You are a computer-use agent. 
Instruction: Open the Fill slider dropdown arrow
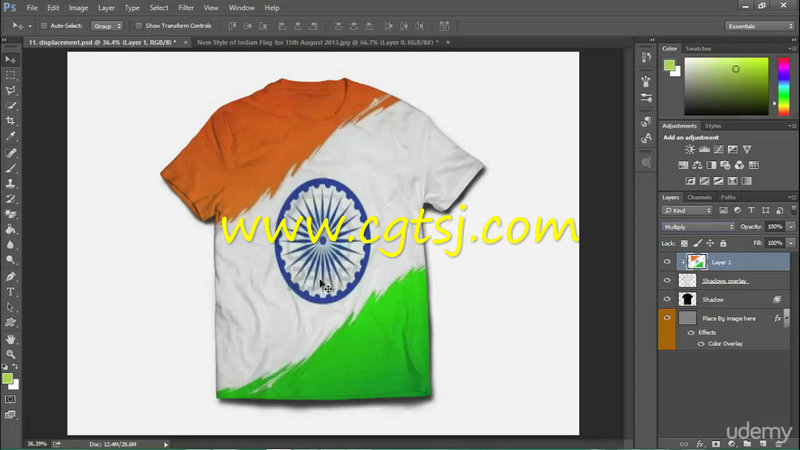[791, 243]
